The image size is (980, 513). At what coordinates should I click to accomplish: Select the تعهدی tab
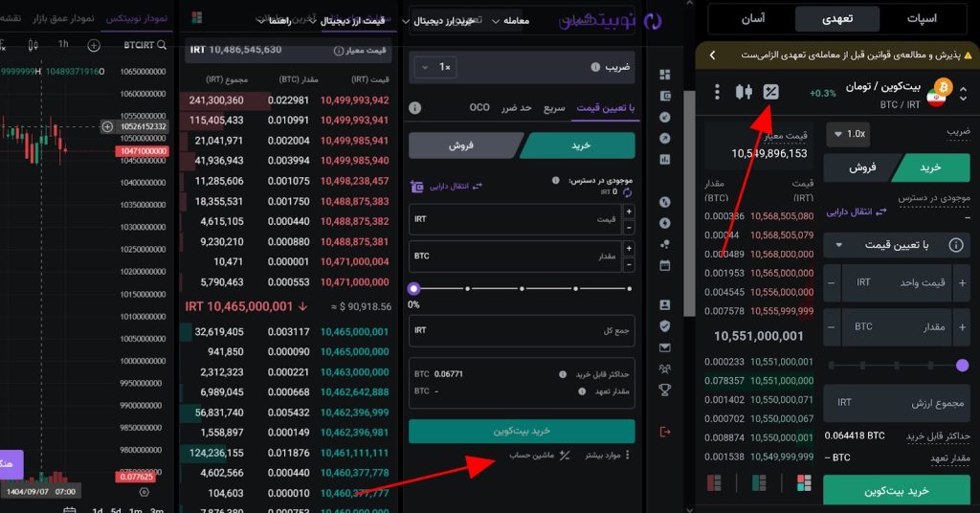tap(837, 19)
